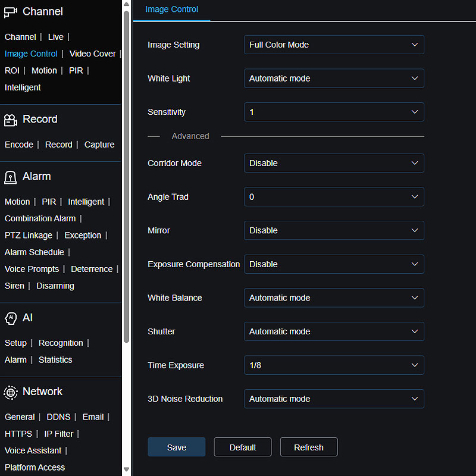Open Video Cover in Channel menu
The height and width of the screenshot is (476, 476).
click(92, 54)
